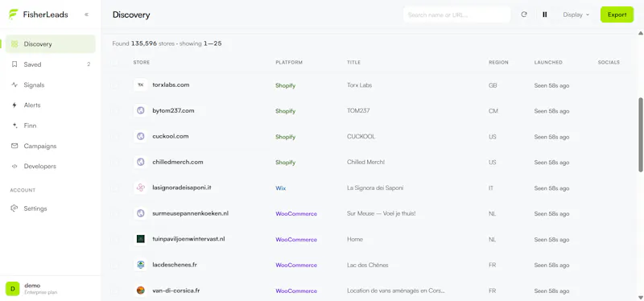This screenshot has width=644, height=301.
Task: Click the FisherLeads logo icon
Action: tap(14, 14)
